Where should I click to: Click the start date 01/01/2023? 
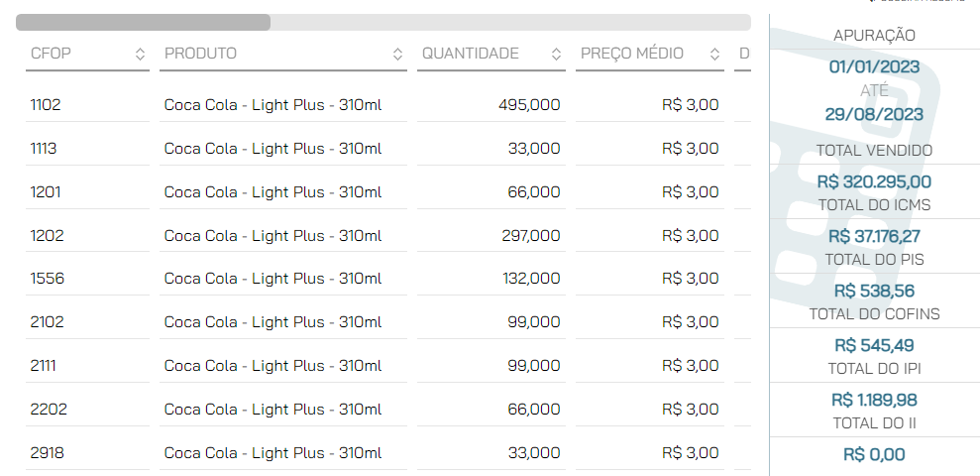(x=874, y=66)
